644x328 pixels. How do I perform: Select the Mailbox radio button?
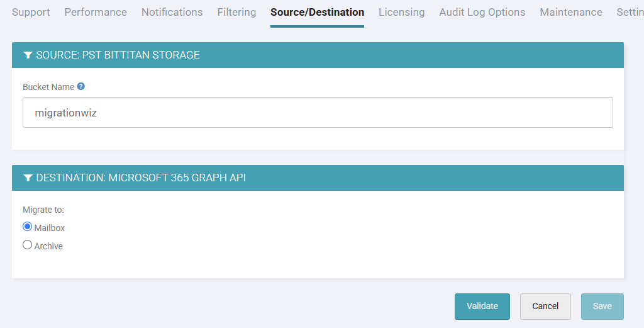[27, 227]
